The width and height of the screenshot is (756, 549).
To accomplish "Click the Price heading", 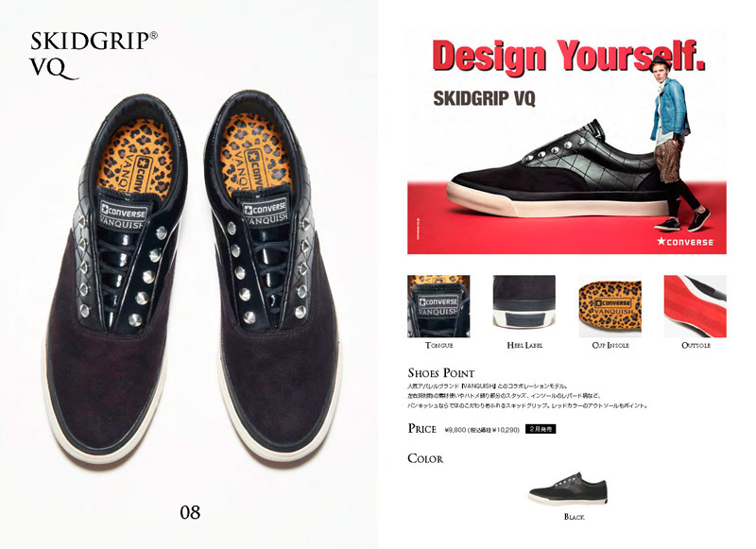I will point(421,428).
